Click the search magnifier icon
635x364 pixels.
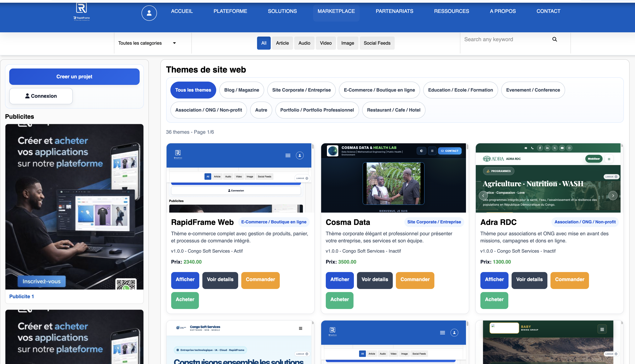(555, 39)
